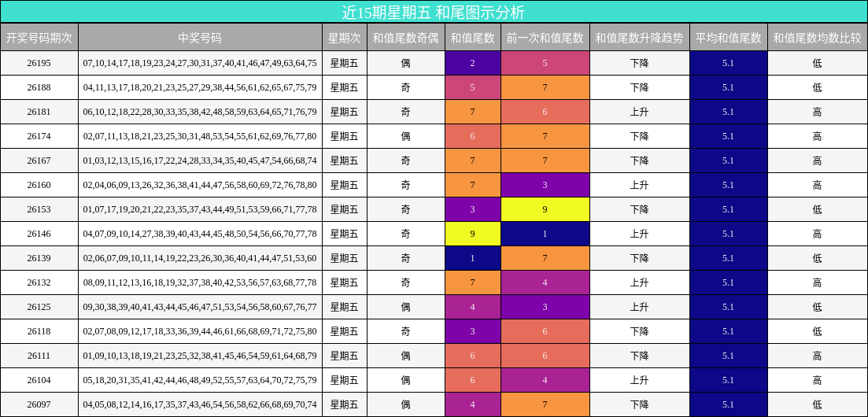The height and width of the screenshot is (417, 868).
Task: Click the dark blue 和值尾数 cell 1 in row 26139
Action: (473, 258)
